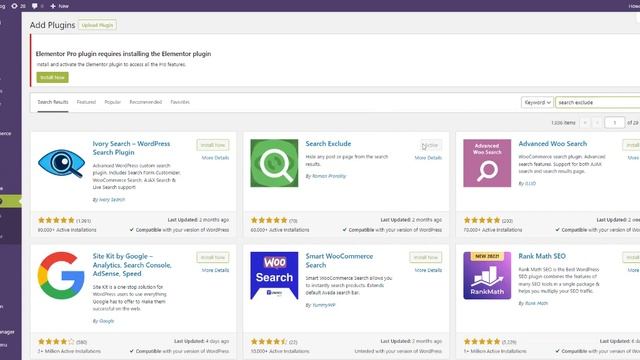Click the Ivory Search eye logo
The width and height of the screenshot is (640, 360).
(x=61, y=163)
